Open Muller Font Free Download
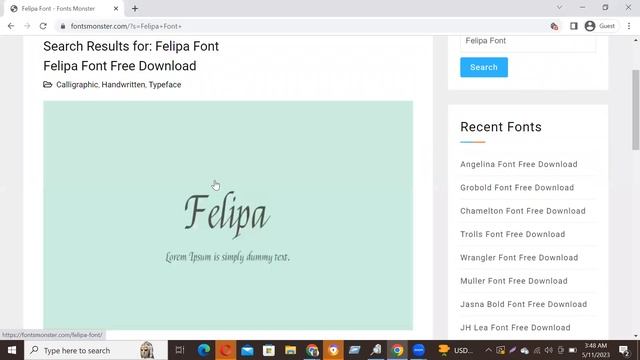Viewport: 640px width, 360px height. point(514,280)
